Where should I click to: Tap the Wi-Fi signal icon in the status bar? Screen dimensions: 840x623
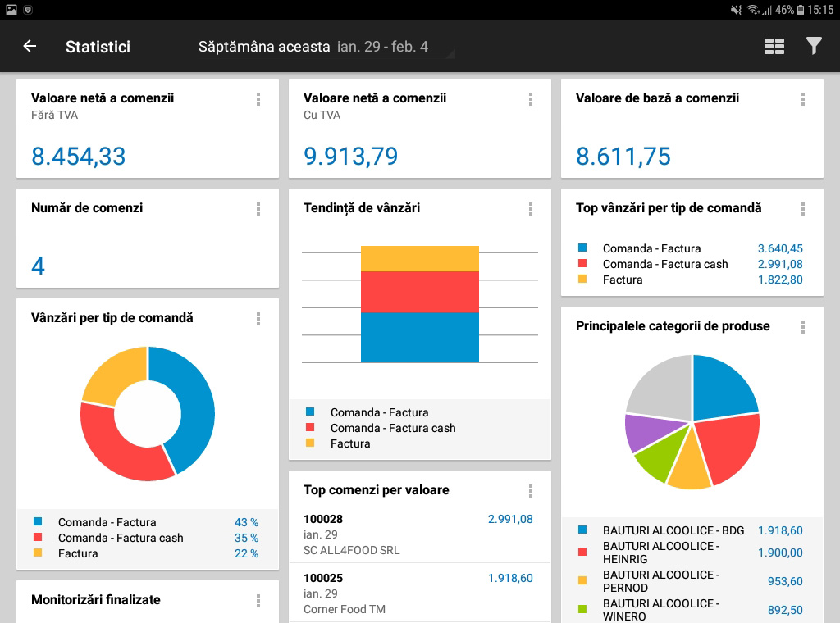[x=754, y=10]
